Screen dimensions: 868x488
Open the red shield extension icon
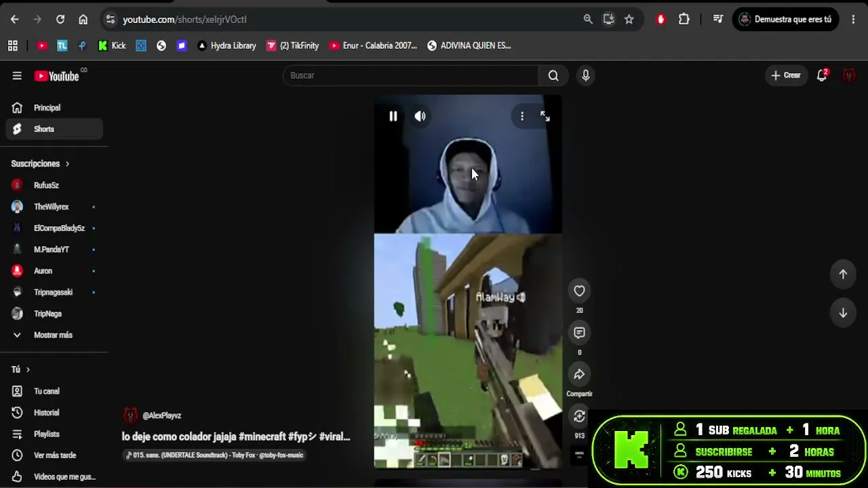click(x=661, y=20)
